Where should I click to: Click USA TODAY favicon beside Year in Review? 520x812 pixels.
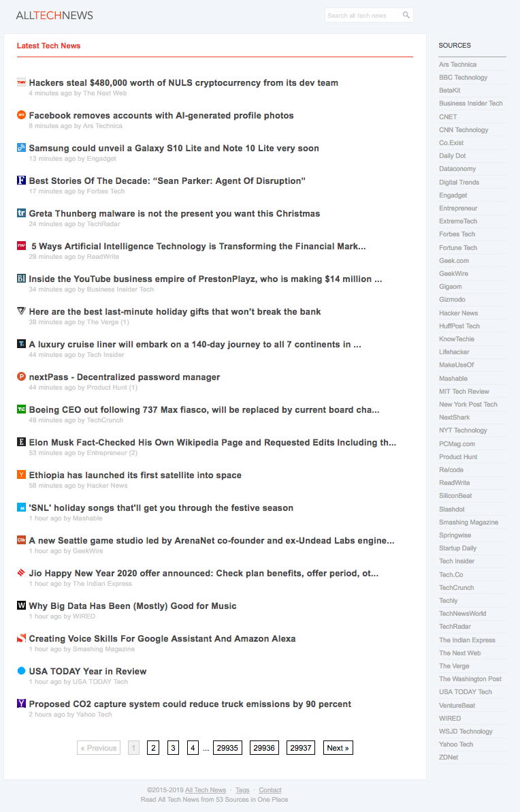[21, 670]
